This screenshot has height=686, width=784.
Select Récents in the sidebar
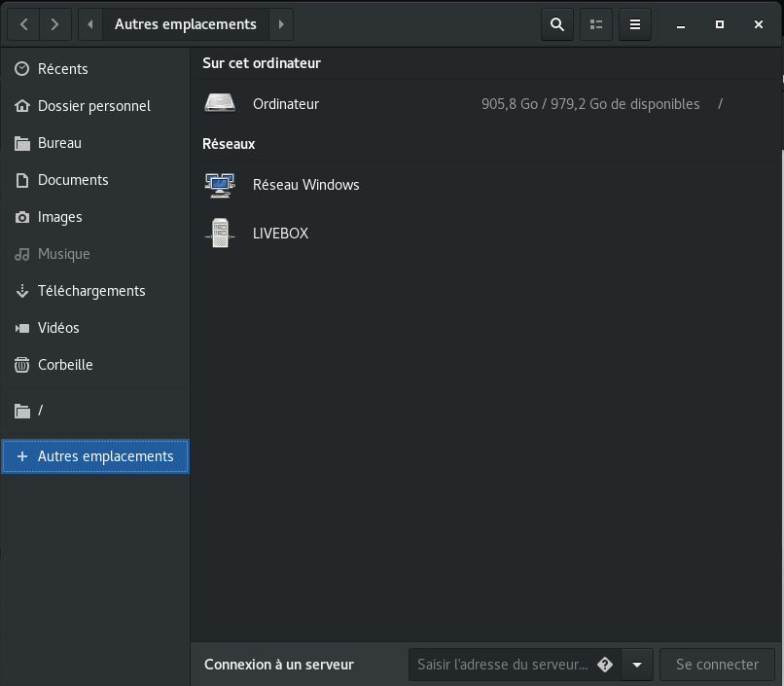pos(63,69)
